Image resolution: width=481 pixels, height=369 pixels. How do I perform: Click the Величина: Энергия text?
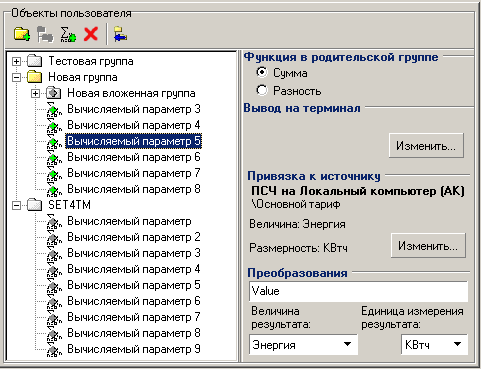pyautogui.click(x=297, y=224)
